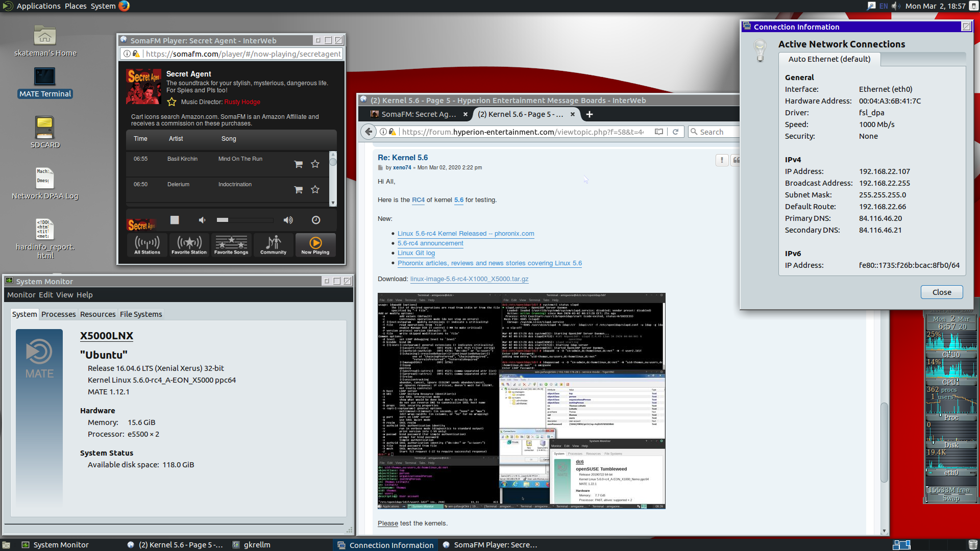Screen dimensions: 980x551
Task: Click the Close button in Connection Information
Action: click(x=942, y=292)
